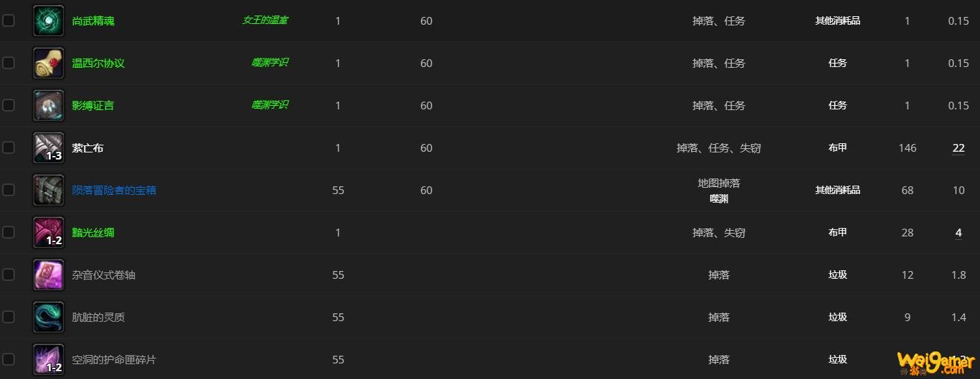Follow the 噬渊学识 link on 温西尔协议 row
Image resolution: width=980 pixels, height=379 pixels.
pyautogui.click(x=270, y=63)
